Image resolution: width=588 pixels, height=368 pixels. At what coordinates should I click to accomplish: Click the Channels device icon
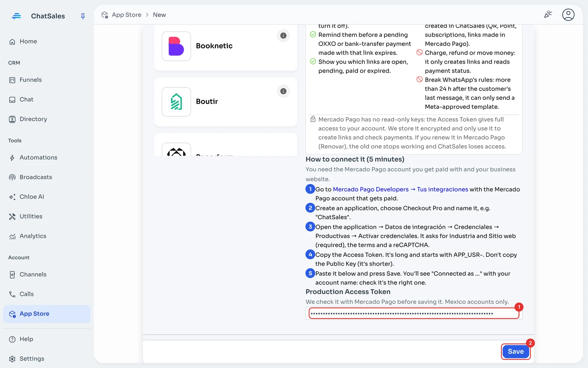click(x=12, y=275)
